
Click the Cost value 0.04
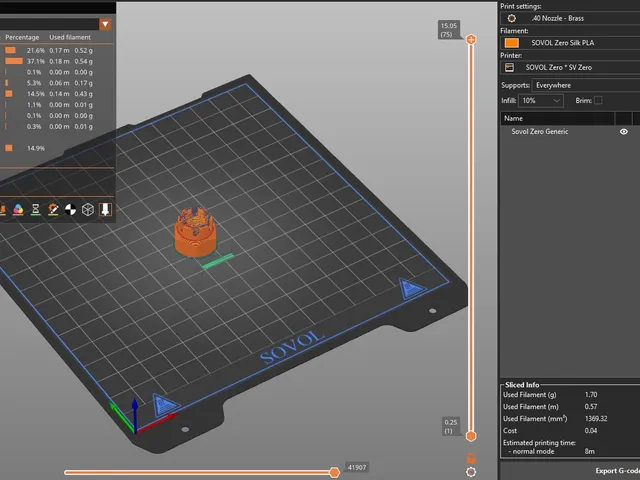point(591,431)
